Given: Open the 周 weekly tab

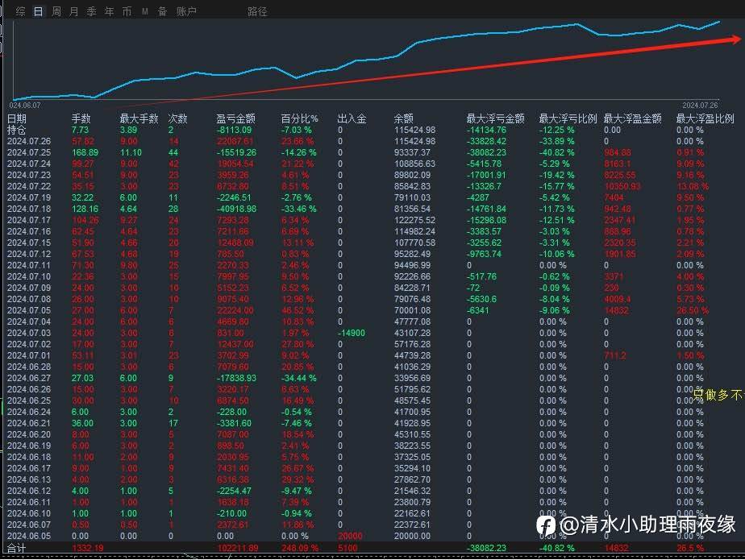Looking at the screenshot, I should pyautogui.click(x=56, y=11).
